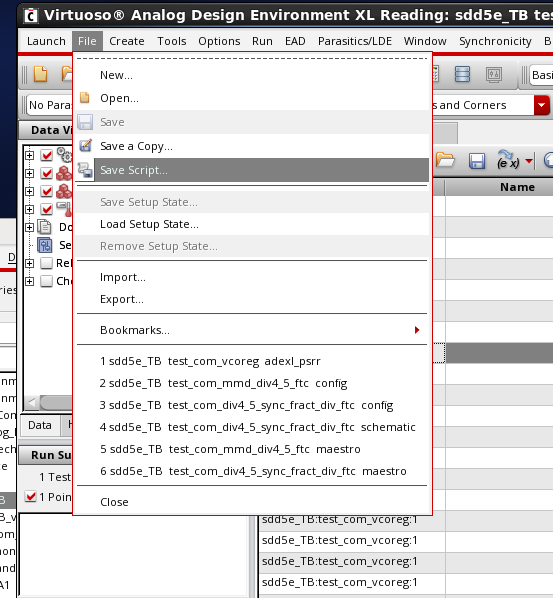
Task: Click the blue floppy save icon in outputs toolbar
Action: point(477,161)
